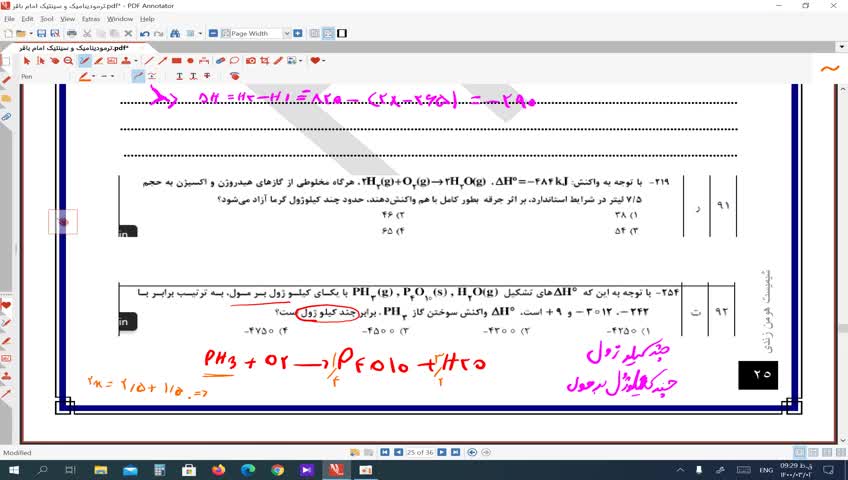
Task: Go to the last page
Action: coord(455,452)
